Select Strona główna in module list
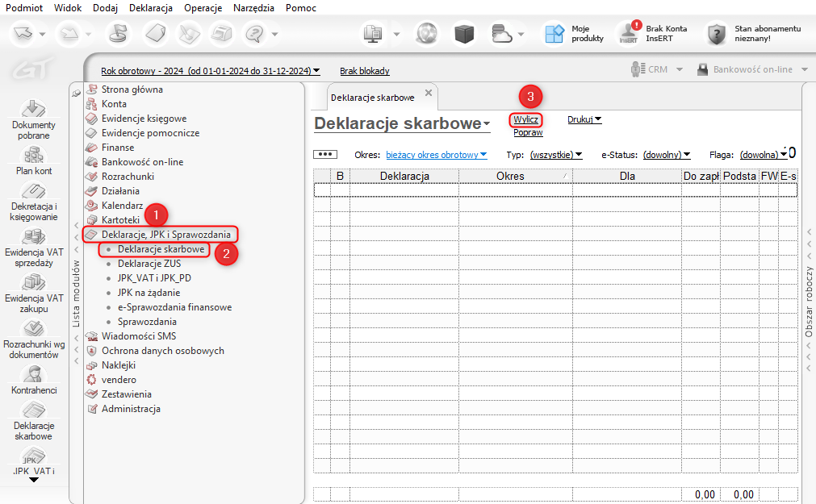Screen dimensions: 816x504 (132, 90)
